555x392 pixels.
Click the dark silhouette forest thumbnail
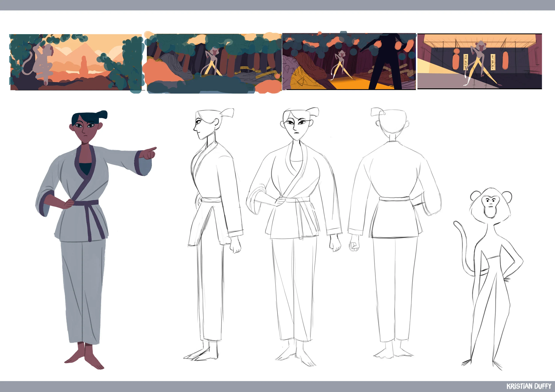[x=349, y=62]
